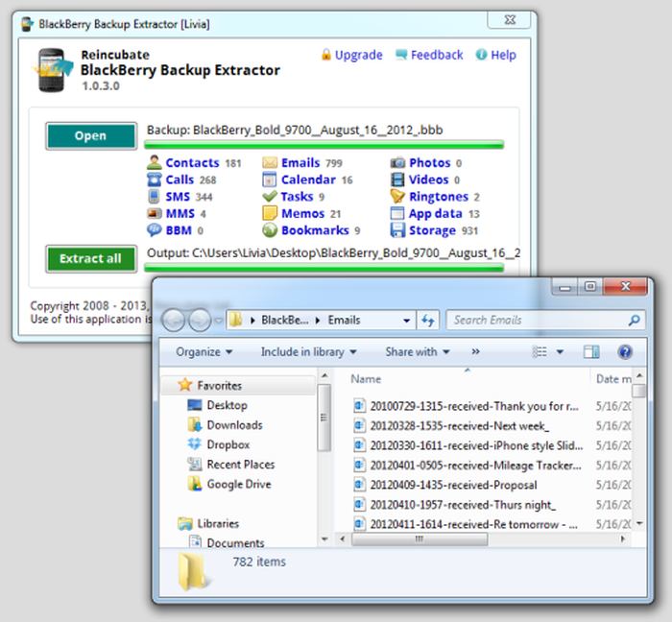Open the Calendar link
Viewport: 672px width, 622px height.
(308, 179)
